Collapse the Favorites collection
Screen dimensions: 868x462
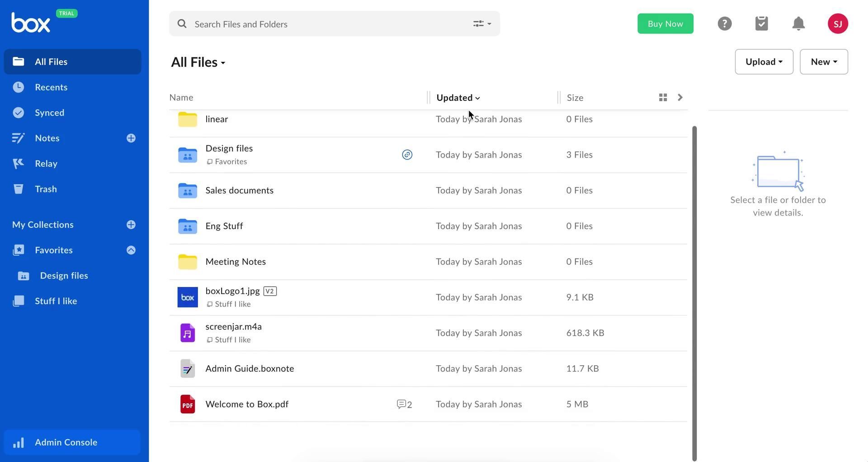coord(131,250)
